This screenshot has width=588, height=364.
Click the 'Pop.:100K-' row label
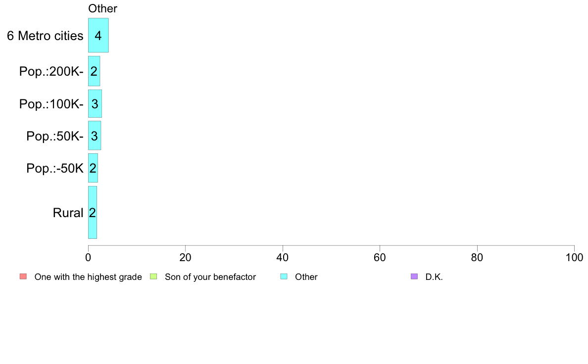click(51, 104)
